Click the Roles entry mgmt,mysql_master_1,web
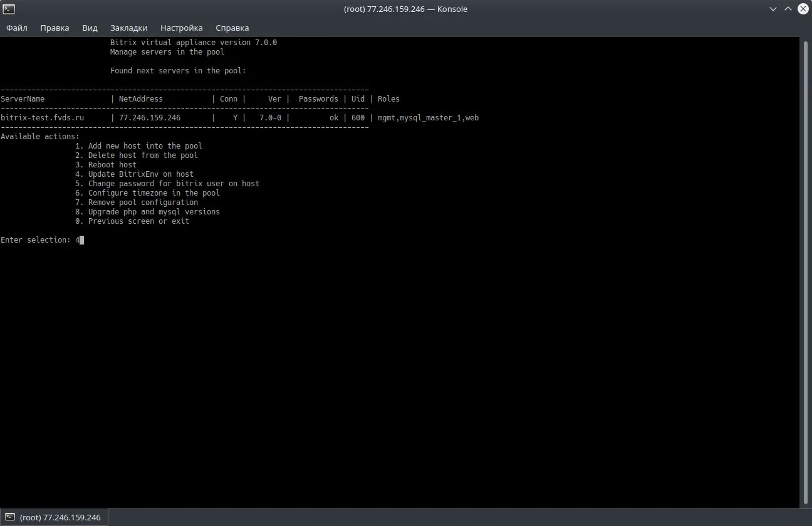 [x=427, y=117]
